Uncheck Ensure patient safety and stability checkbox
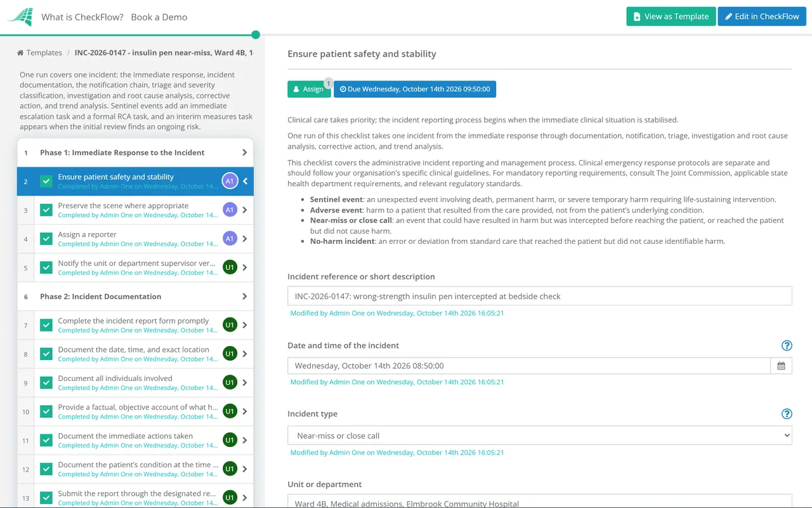 46,182
